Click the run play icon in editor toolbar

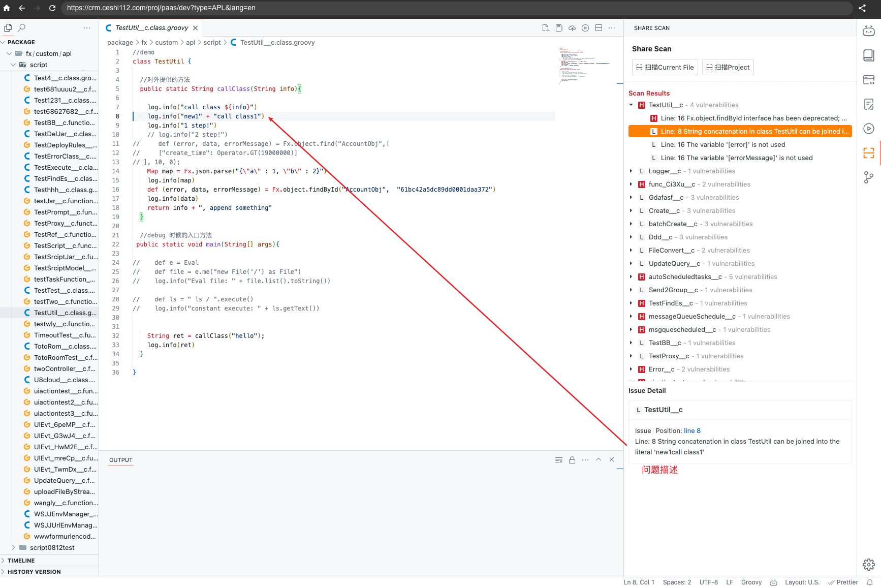click(x=585, y=28)
